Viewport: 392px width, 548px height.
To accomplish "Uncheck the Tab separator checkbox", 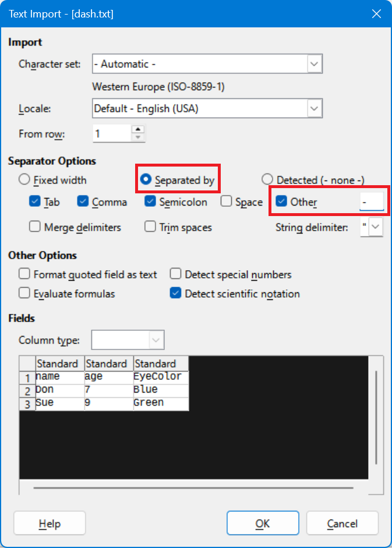I will pos(35,202).
